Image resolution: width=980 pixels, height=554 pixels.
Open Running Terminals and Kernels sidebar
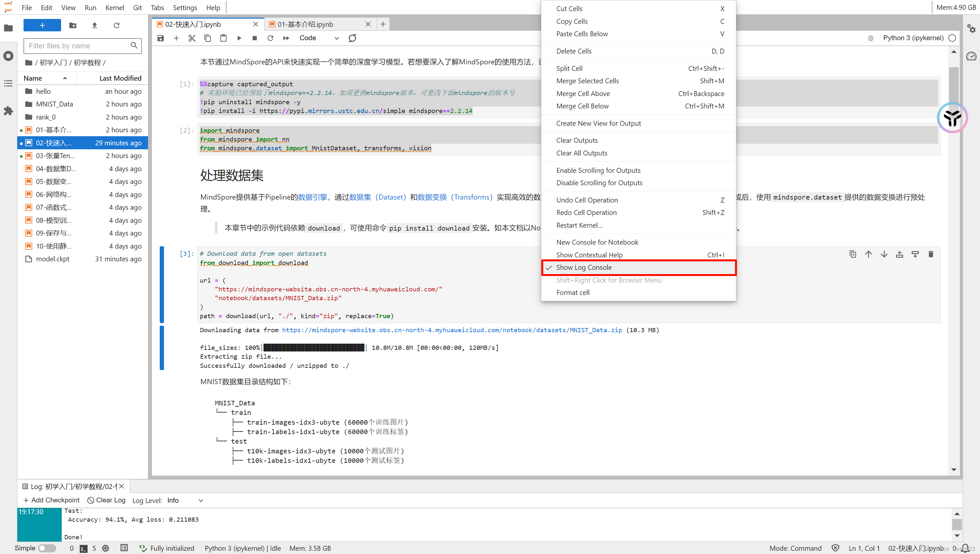click(8, 56)
